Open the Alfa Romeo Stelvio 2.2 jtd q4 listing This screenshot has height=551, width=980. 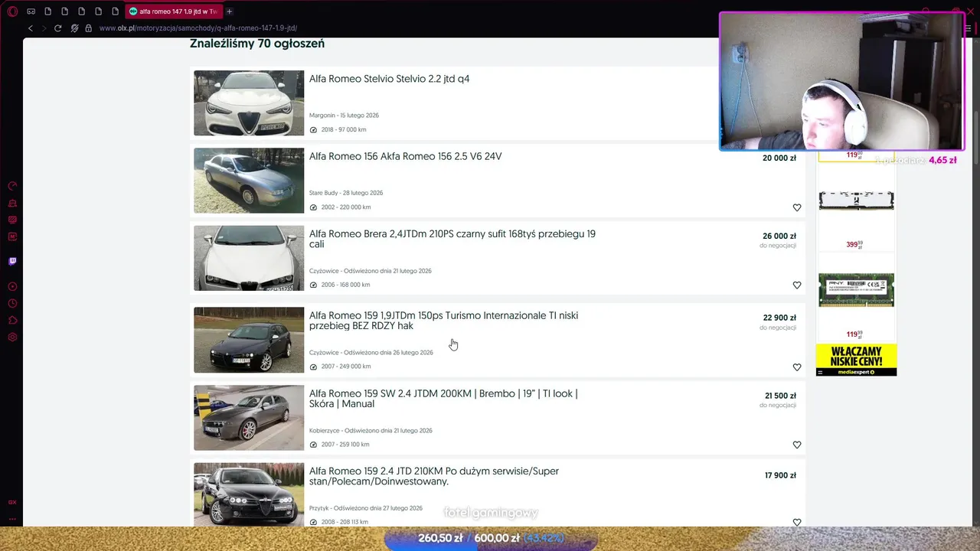[389, 79]
